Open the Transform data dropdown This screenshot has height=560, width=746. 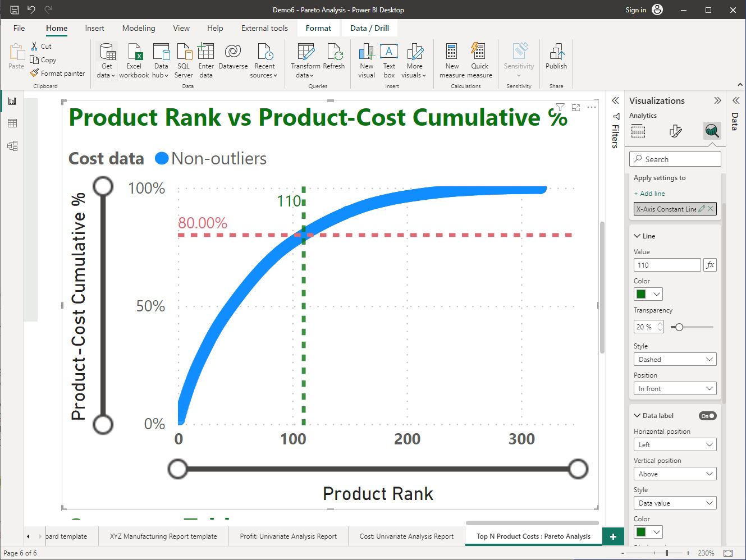[x=305, y=75]
